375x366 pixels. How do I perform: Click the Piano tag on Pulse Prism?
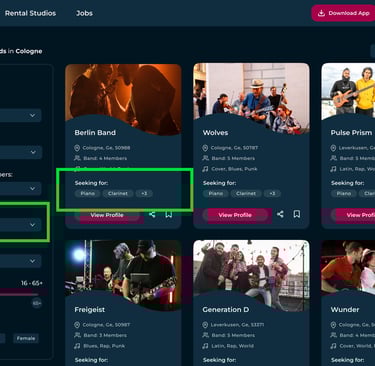[343, 193]
